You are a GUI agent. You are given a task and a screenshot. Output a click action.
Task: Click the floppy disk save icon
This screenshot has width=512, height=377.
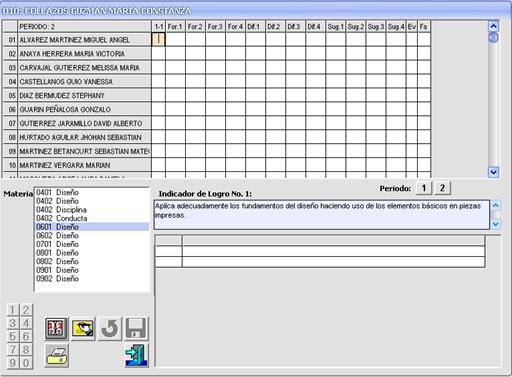click(x=136, y=328)
